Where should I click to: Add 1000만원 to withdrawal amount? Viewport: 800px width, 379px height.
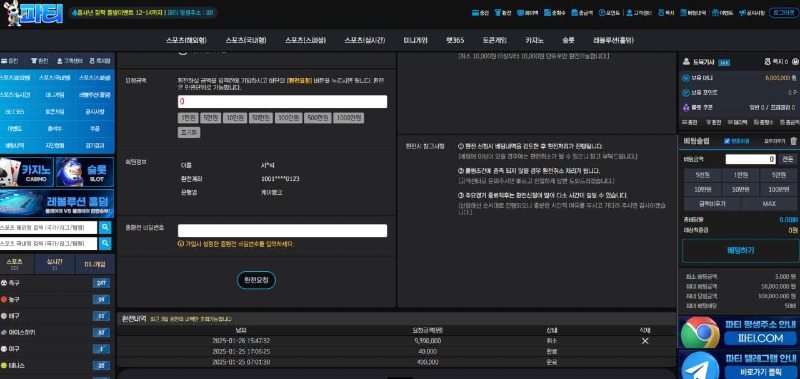348,118
